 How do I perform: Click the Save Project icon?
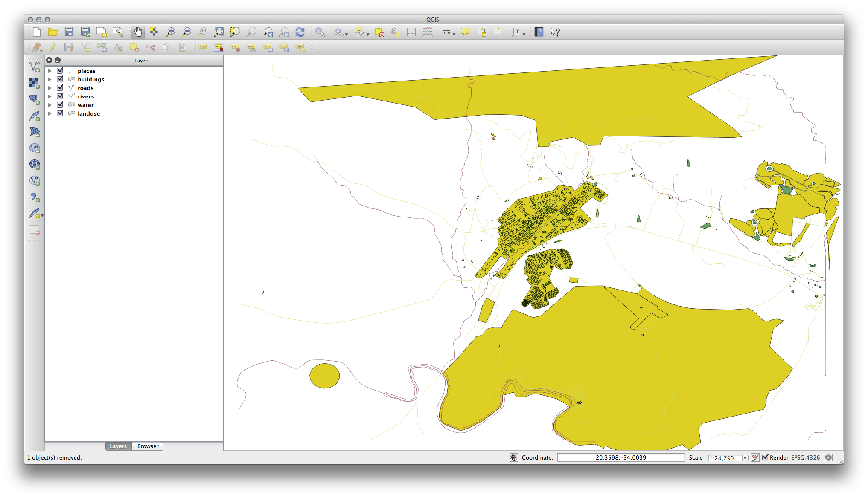tap(69, 32)
